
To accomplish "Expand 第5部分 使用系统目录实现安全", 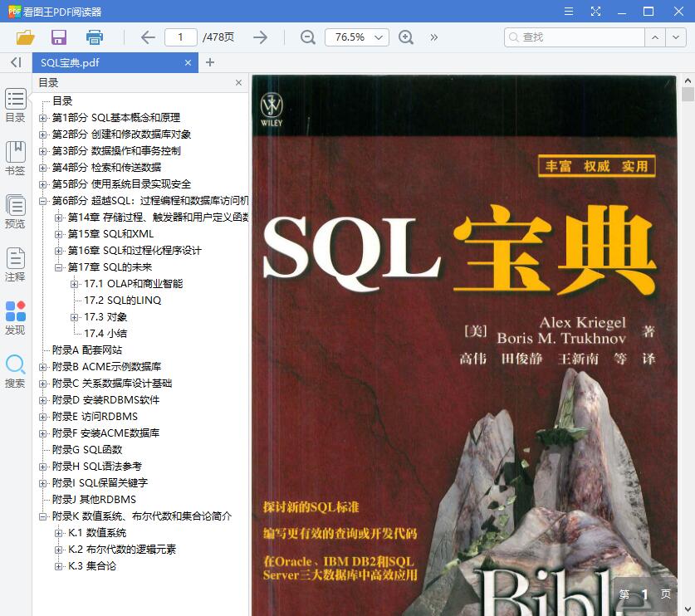I will click(42, 184).
